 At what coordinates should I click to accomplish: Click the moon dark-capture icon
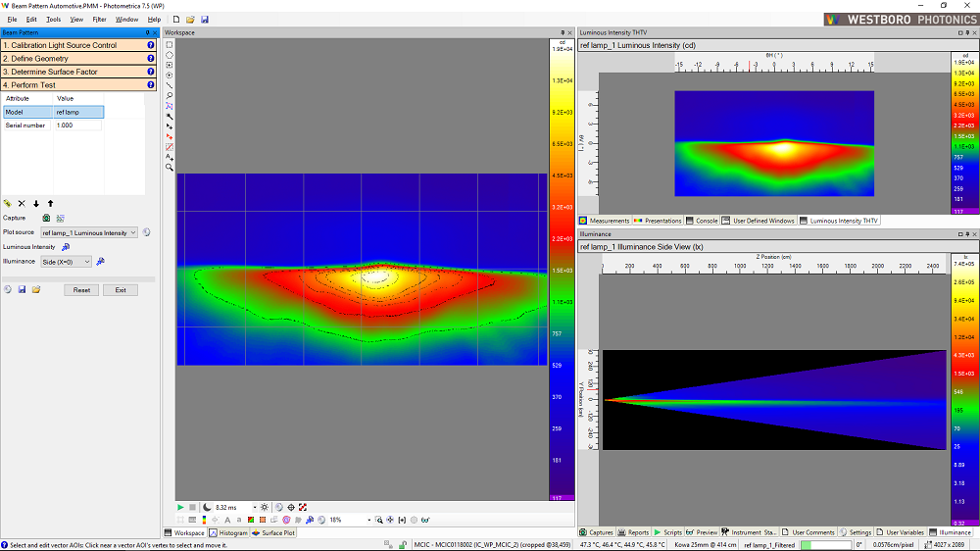[x=207, y=507]
